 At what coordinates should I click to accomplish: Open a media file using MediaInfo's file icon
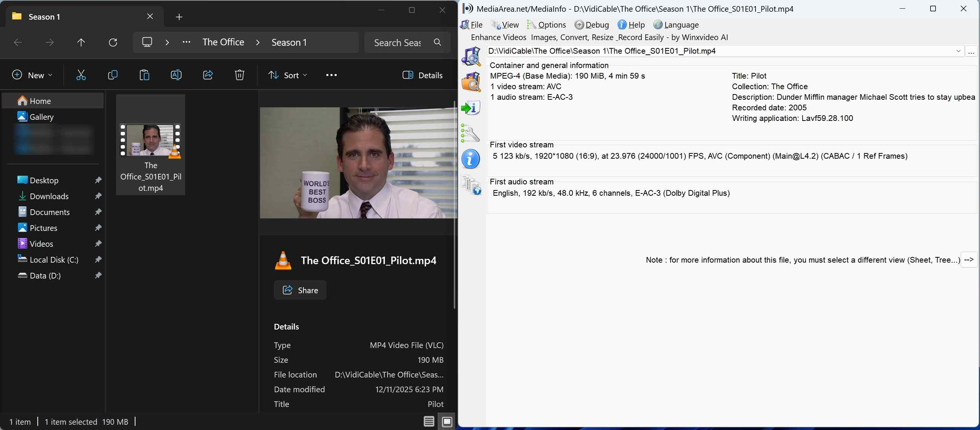471,56
